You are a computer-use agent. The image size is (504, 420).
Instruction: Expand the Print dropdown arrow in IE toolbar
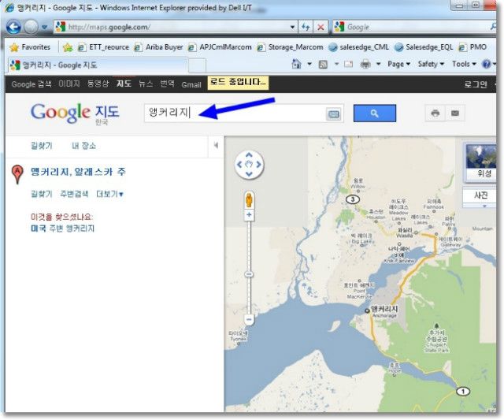[378, 64]
